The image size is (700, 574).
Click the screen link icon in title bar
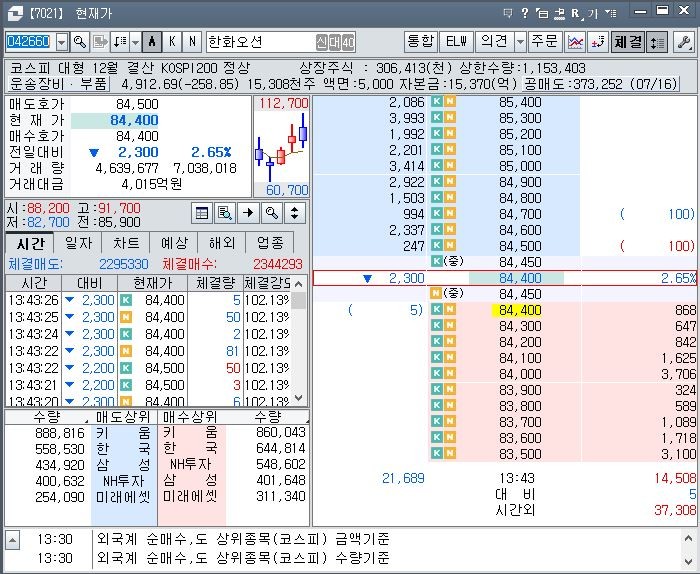coord(559,14)
